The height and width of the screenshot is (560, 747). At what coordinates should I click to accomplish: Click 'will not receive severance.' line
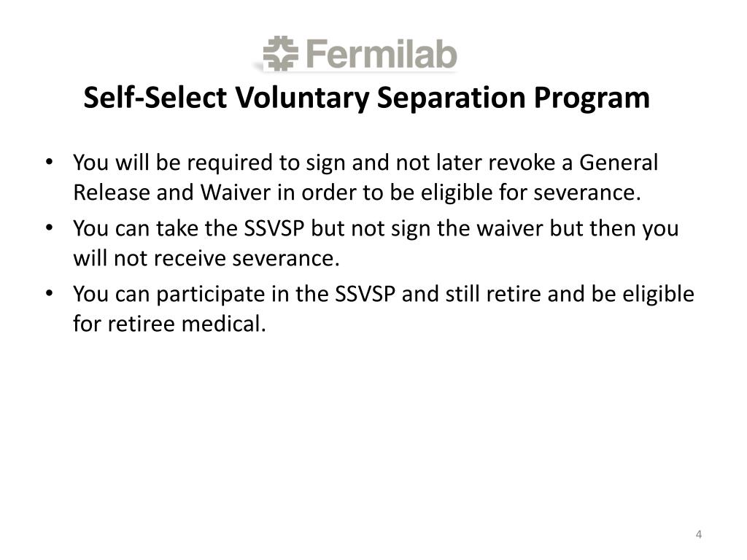click(x=206, y=258)
